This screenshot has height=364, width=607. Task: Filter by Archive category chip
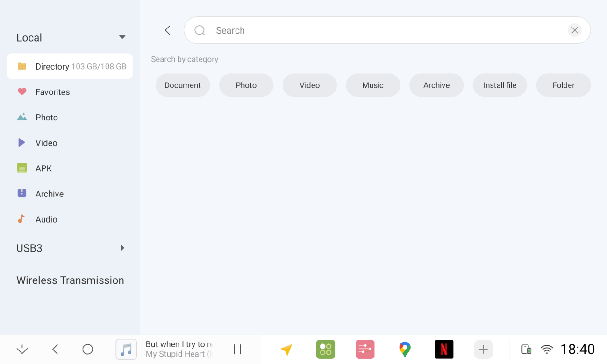pyautogui.click(x=436, y=85)
